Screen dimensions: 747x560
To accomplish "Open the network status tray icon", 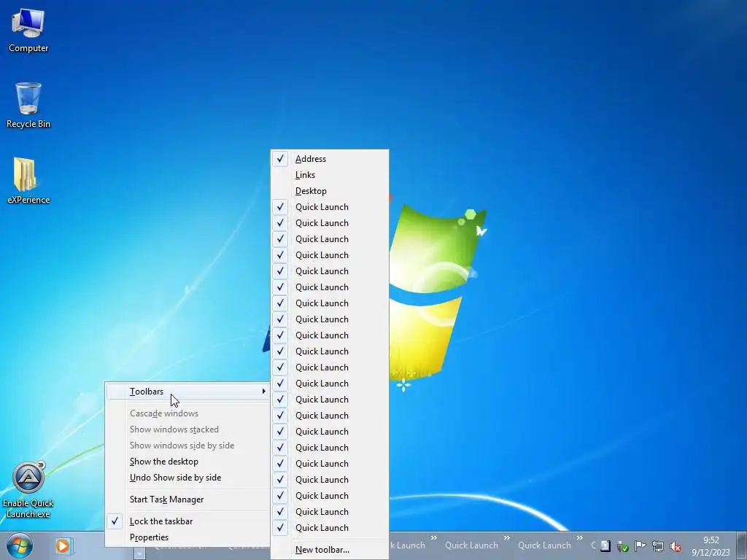I will click(658, 547).
